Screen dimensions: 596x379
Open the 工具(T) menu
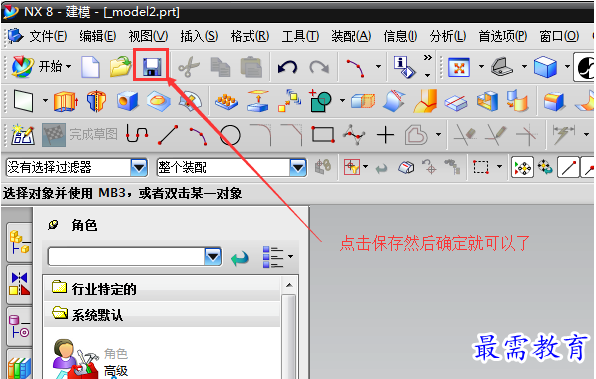[x=300, y=36]
